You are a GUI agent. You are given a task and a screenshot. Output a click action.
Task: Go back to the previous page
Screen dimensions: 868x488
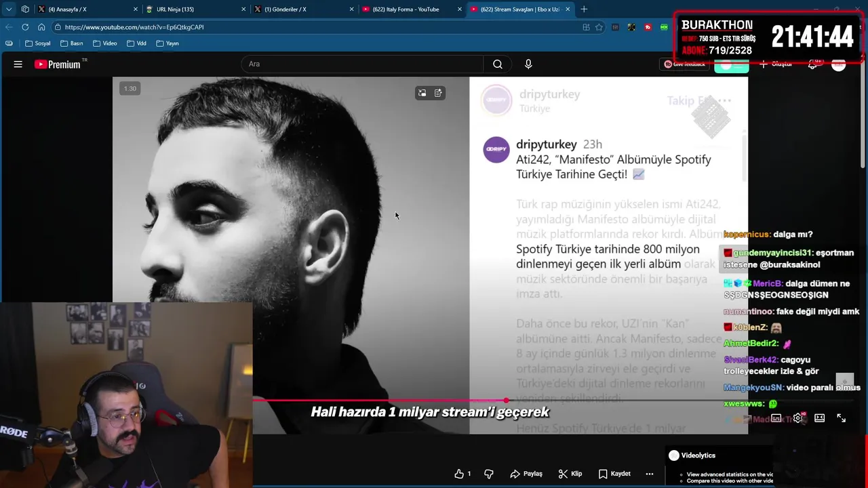9,27
